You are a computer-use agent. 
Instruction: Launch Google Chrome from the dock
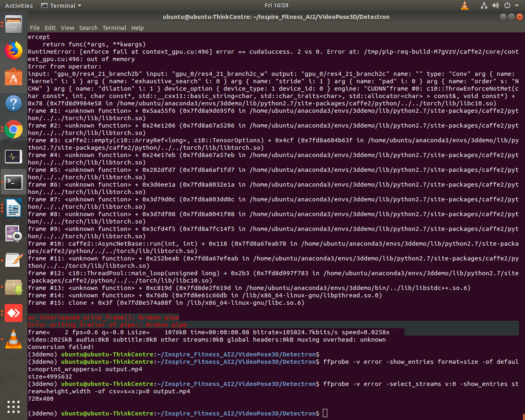14,130
